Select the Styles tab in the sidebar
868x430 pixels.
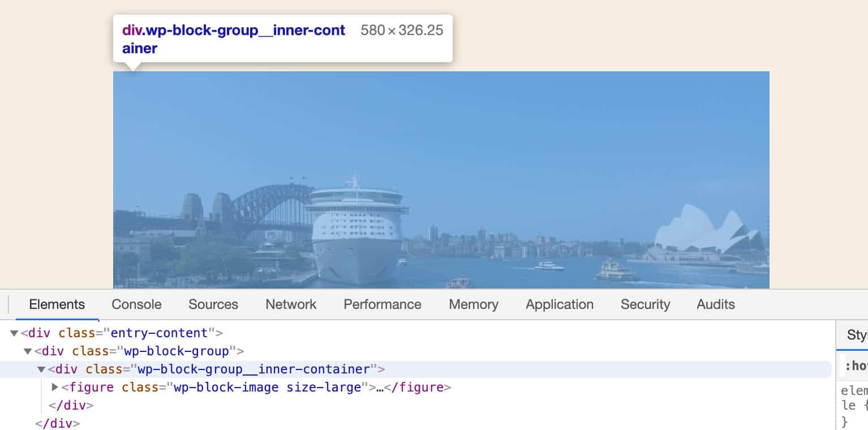click(x=856, y=335)
